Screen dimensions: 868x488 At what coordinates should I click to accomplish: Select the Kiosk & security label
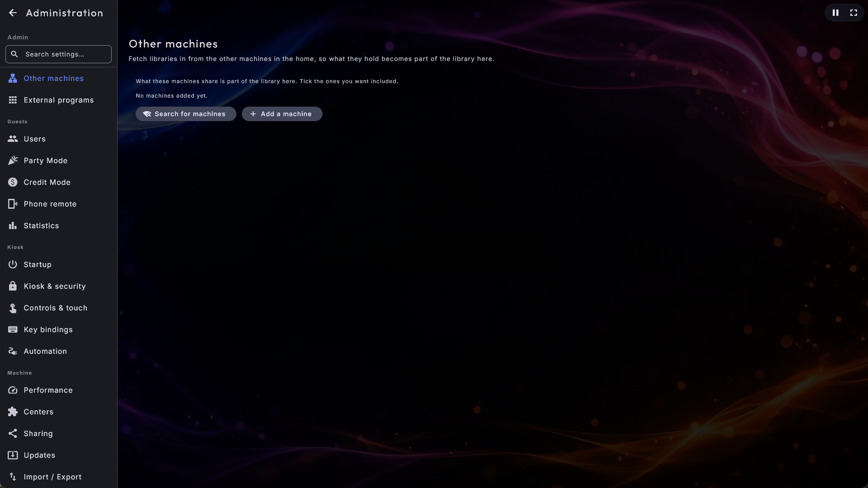[x=55, y=286]
